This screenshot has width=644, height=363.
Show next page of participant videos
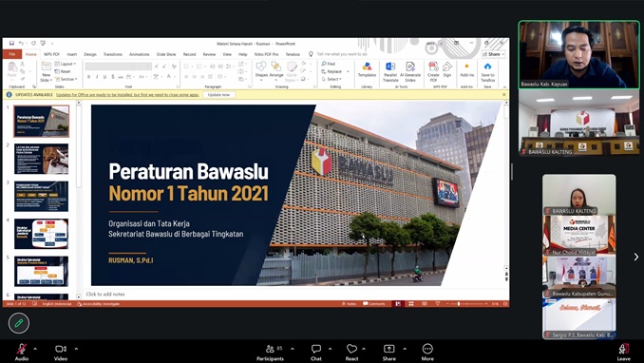(x=635, y=257)
